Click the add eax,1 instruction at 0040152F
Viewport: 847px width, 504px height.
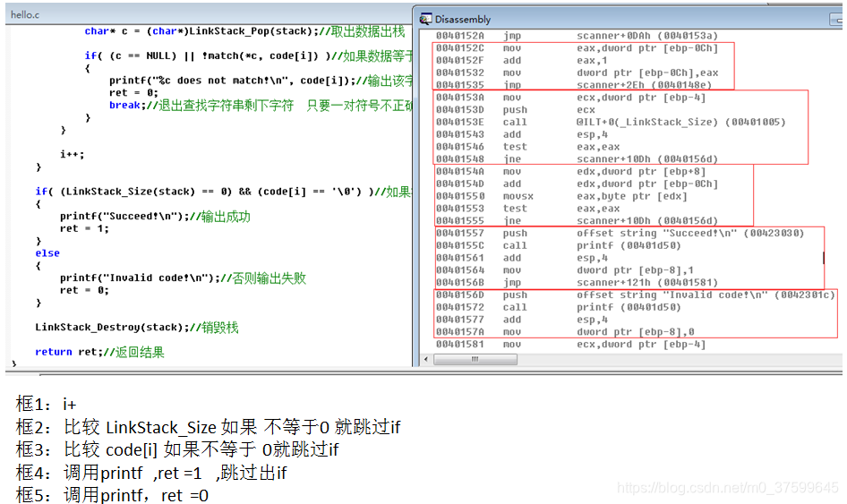pos(522,61)
